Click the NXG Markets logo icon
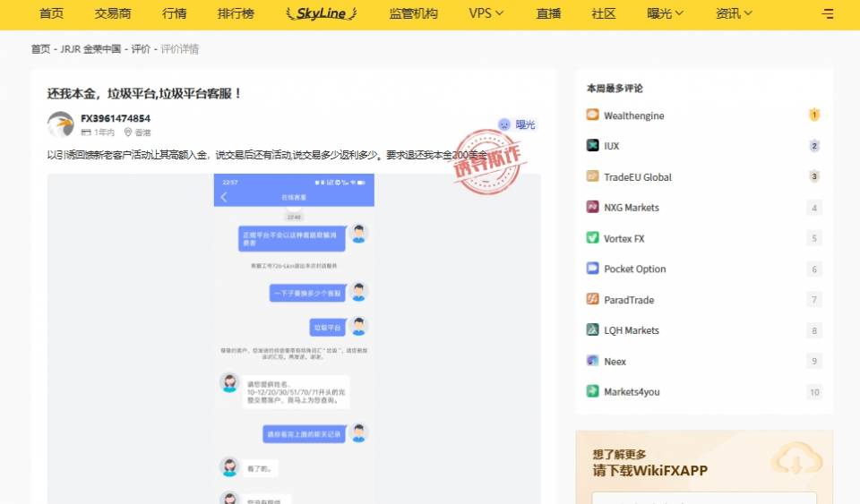 592,207
